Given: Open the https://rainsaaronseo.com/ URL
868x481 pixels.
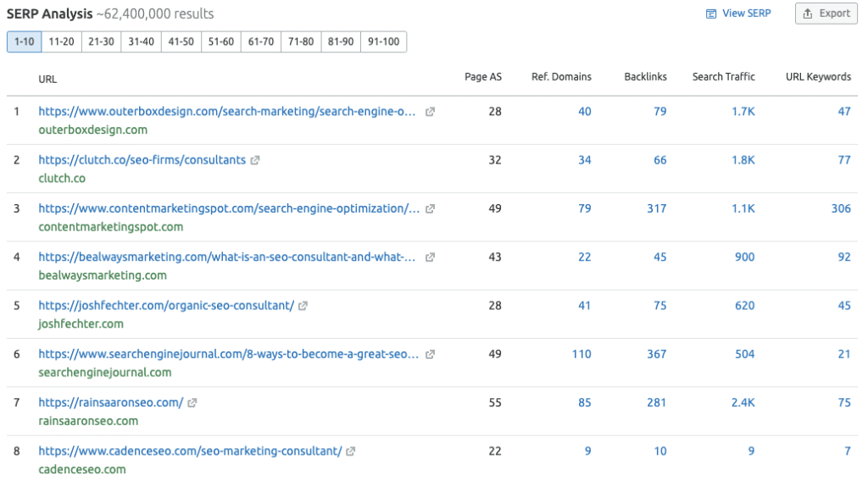Looking at the screenshot, I should (x=111, y=402).
